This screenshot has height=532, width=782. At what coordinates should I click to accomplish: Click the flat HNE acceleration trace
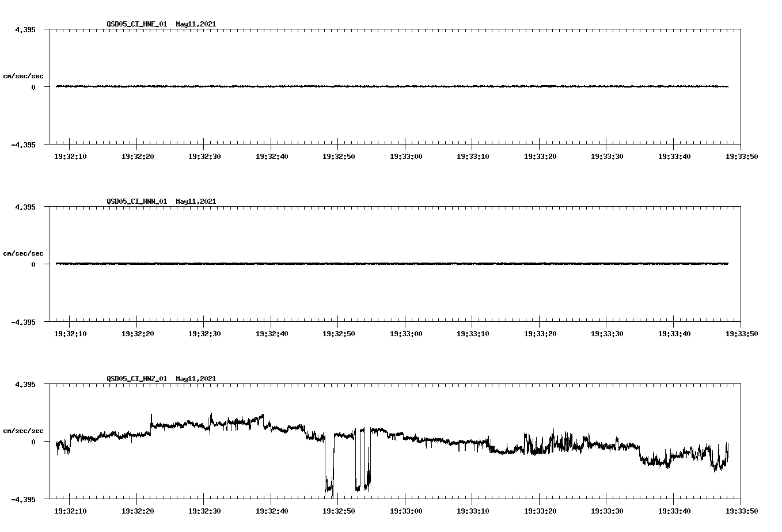coord(392,86)
